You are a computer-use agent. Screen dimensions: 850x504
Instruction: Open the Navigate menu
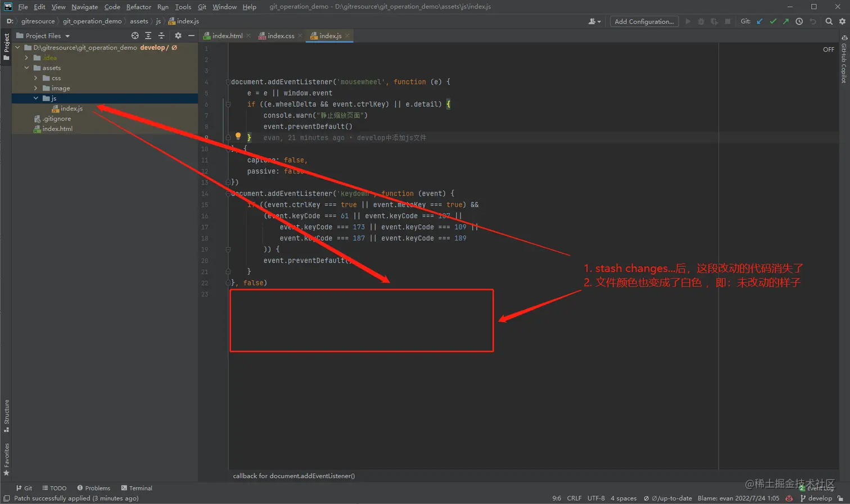point(84,7)
